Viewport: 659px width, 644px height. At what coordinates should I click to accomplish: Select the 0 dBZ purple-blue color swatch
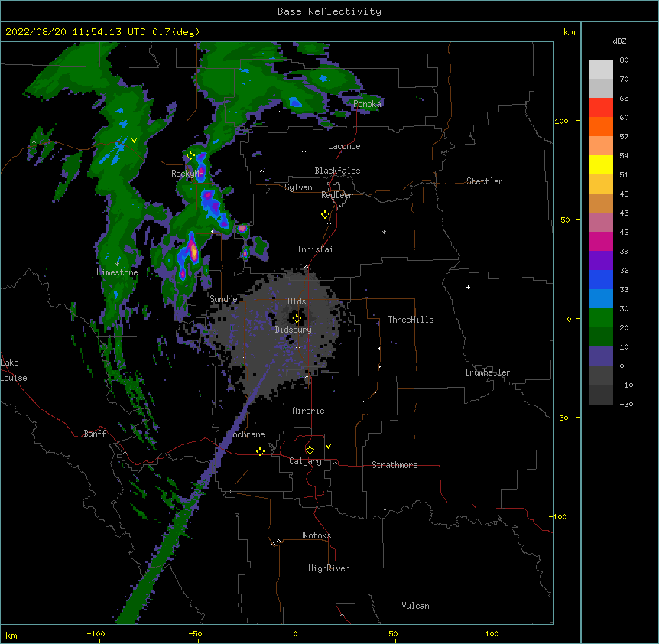(601, 356)
